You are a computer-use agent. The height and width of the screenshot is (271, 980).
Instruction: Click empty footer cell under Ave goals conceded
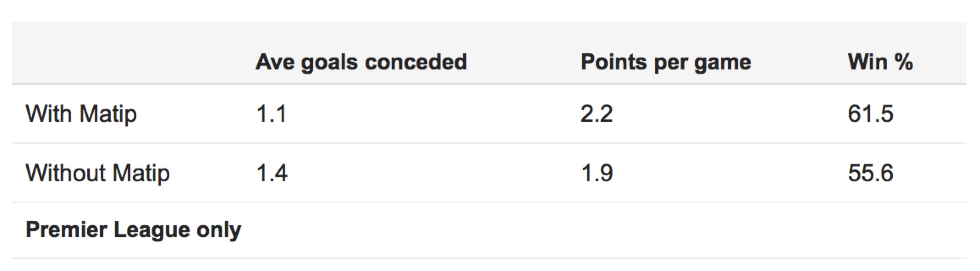[361, 230]
